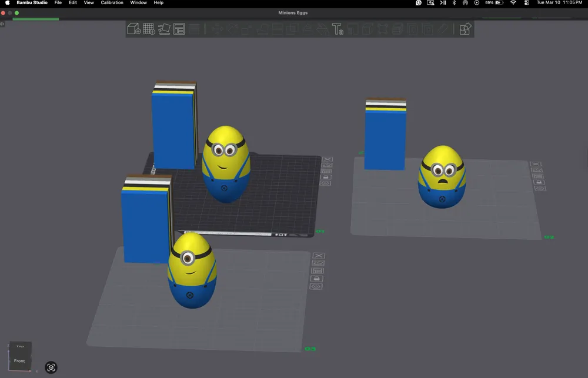588x378 pixels.
Task: Remove all objects on plate 02
Action: 536,164
